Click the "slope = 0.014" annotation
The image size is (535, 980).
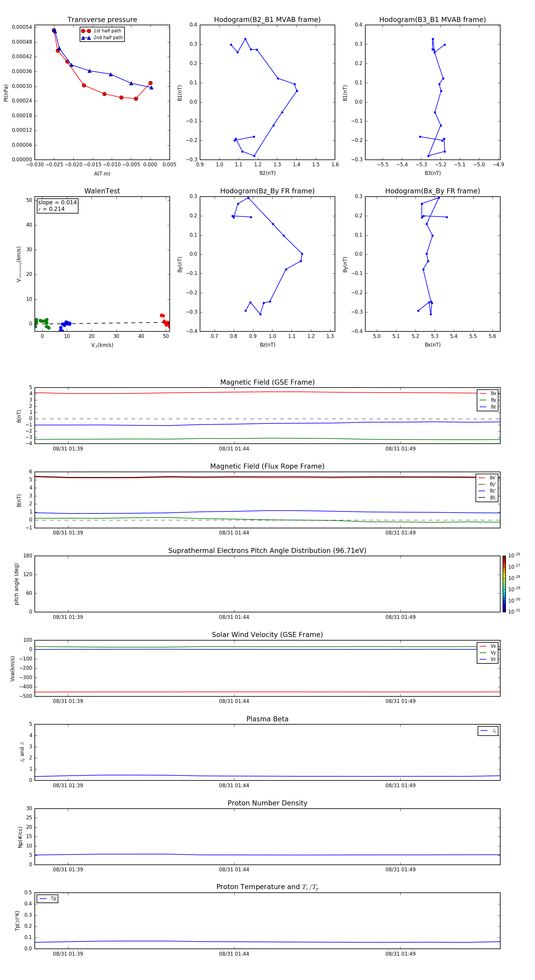(x=57, y=203)
